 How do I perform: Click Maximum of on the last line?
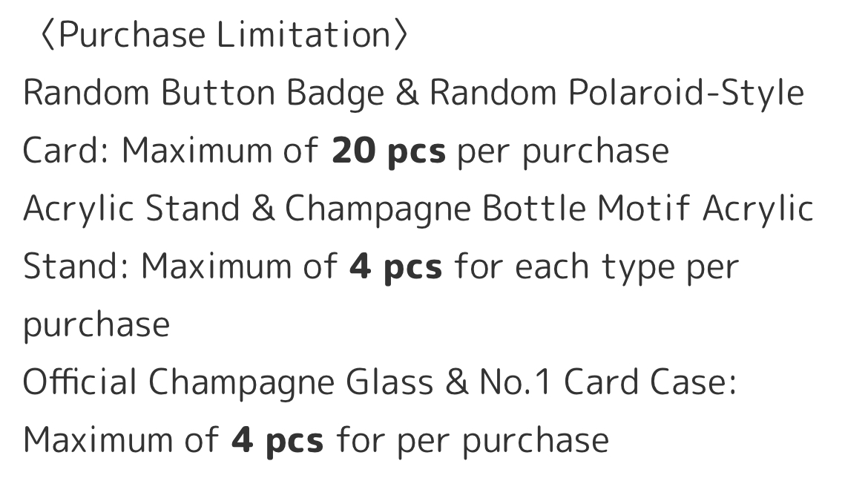point(121,441)
